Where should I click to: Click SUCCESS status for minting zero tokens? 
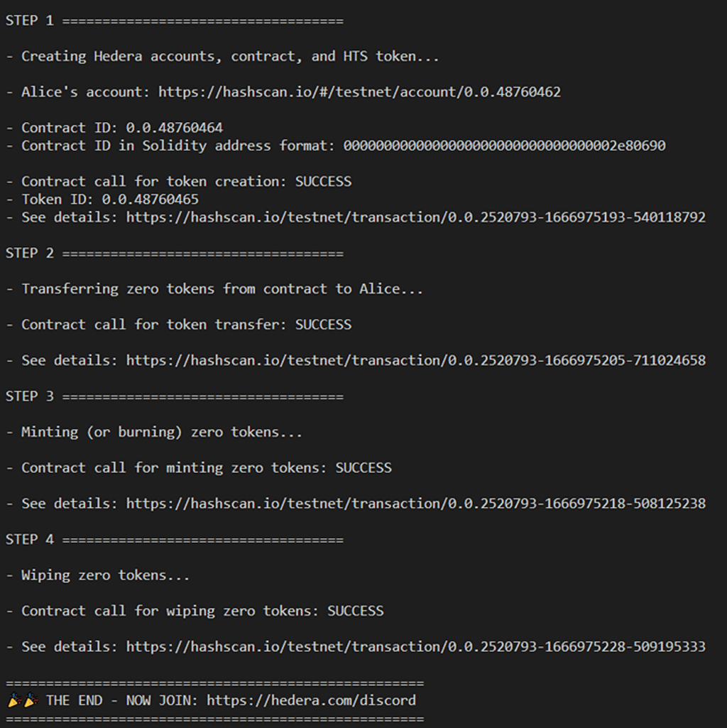pyautogui.click(x=363, y=468)
